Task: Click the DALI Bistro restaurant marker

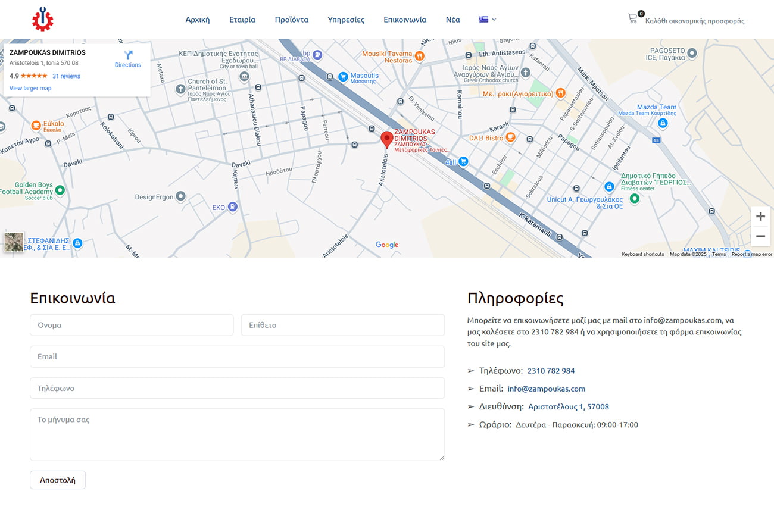Action: pos(510,138)
